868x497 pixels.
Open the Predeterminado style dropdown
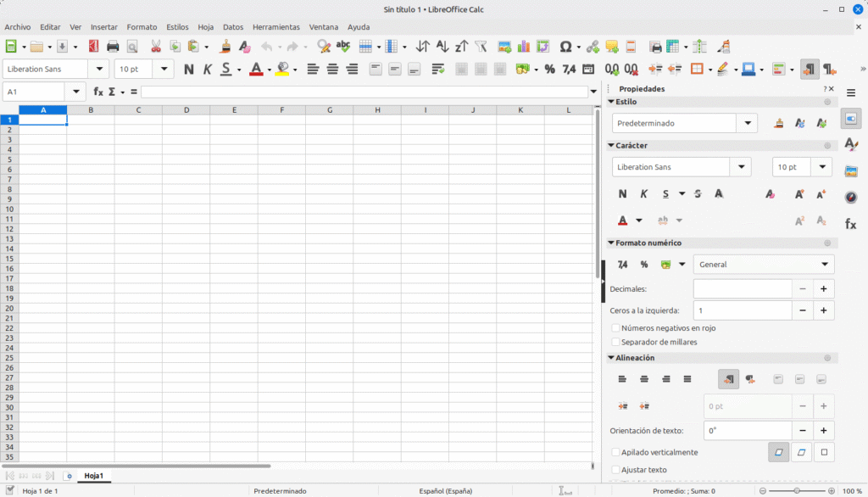[747, 122]
